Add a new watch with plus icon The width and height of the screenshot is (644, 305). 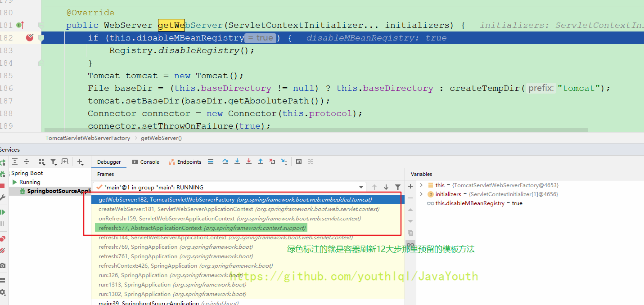pos(410,186)
